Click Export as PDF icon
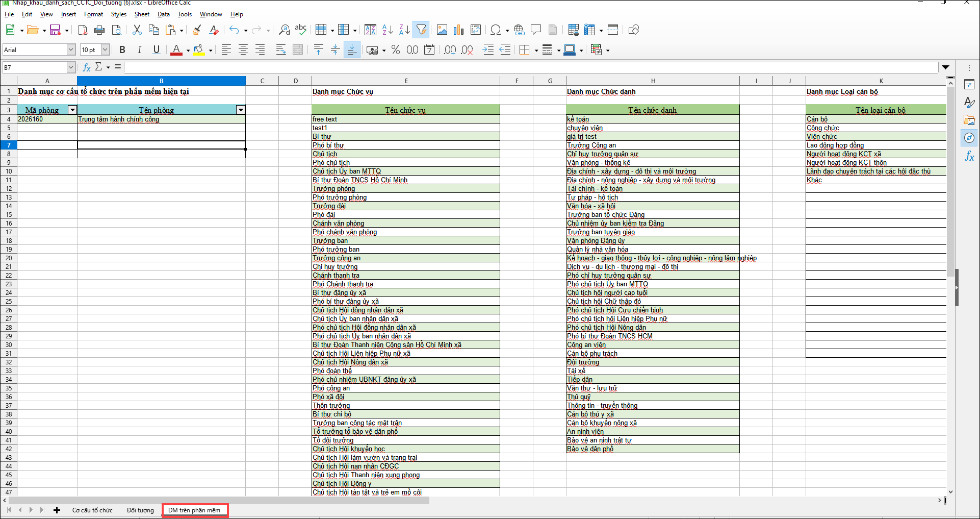This screenshot has width=980, height=519. [x=83, y=30]
